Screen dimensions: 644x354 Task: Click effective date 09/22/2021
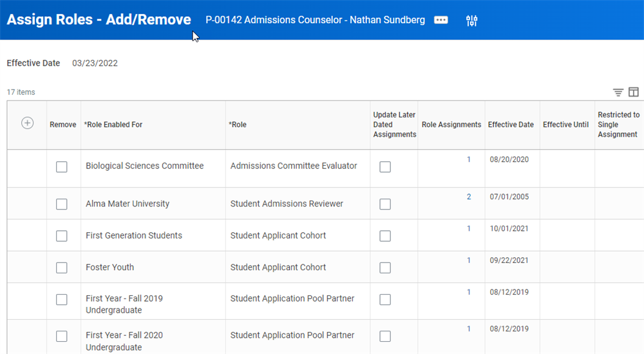[x=509, y=261]
